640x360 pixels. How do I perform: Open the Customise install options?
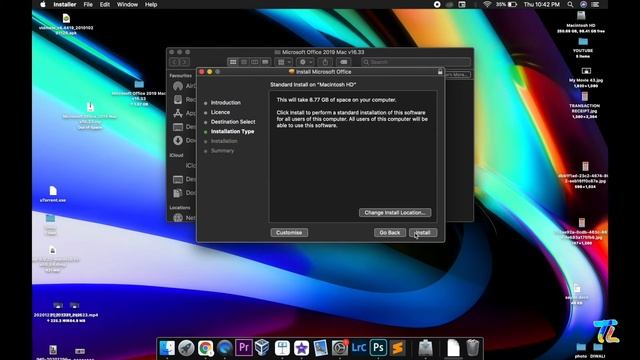289,233
